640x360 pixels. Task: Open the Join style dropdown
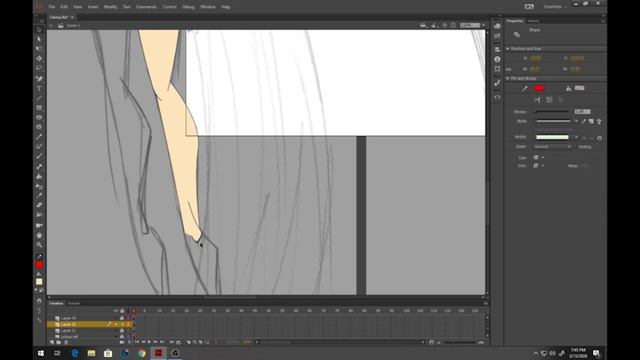pos(539,166)
